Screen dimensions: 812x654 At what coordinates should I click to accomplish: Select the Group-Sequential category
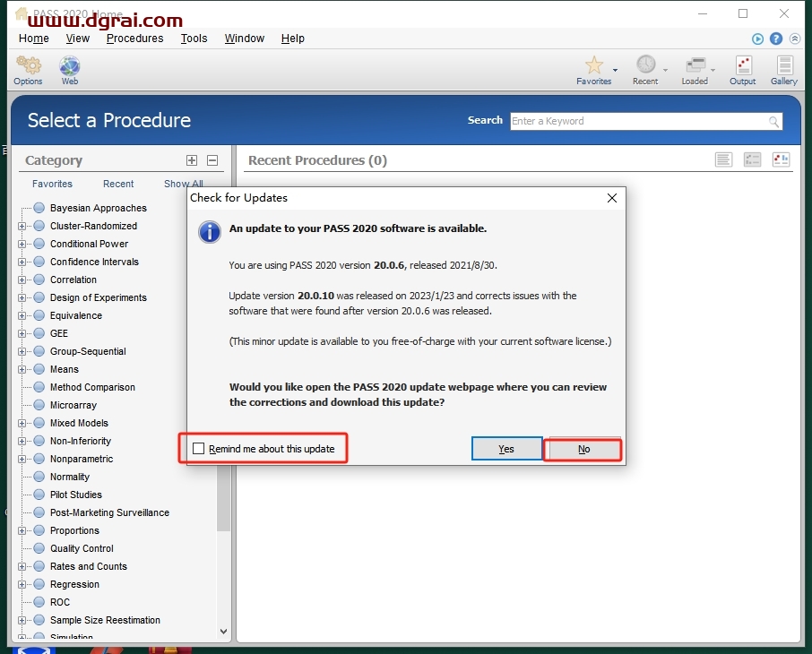tap(88, 351)
